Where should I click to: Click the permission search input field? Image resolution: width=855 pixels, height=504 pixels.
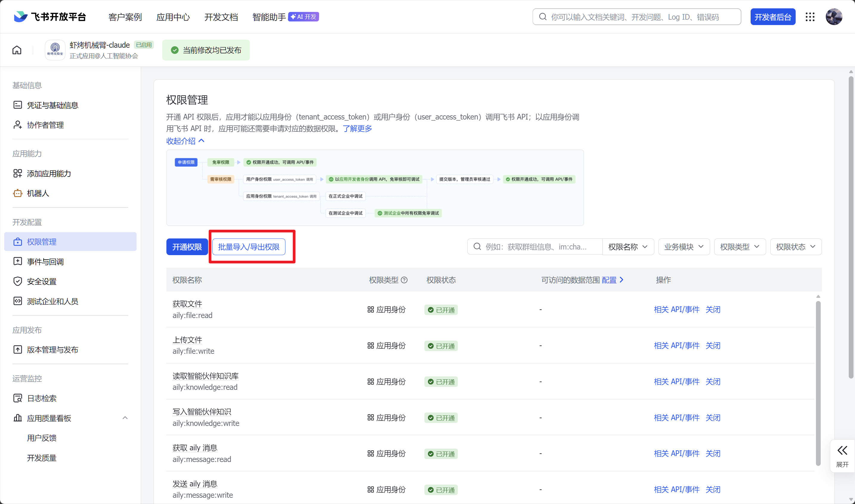click(x=535, y=247)
